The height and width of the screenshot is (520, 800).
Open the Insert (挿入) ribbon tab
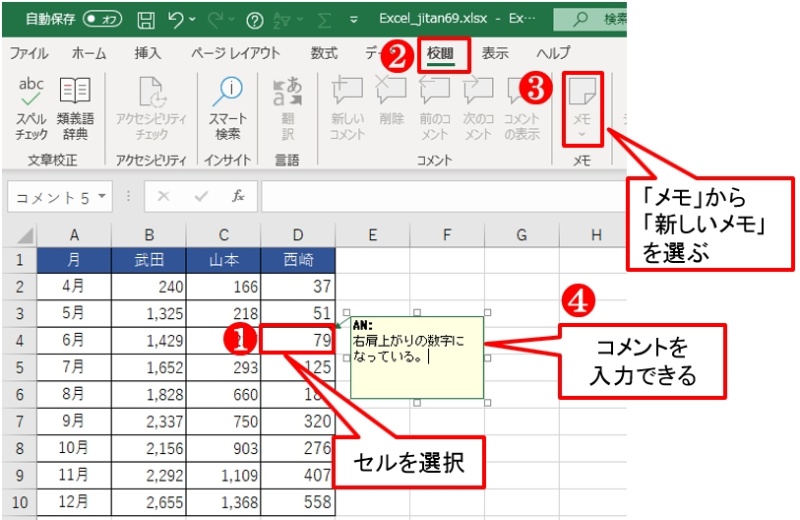[147, 53]
